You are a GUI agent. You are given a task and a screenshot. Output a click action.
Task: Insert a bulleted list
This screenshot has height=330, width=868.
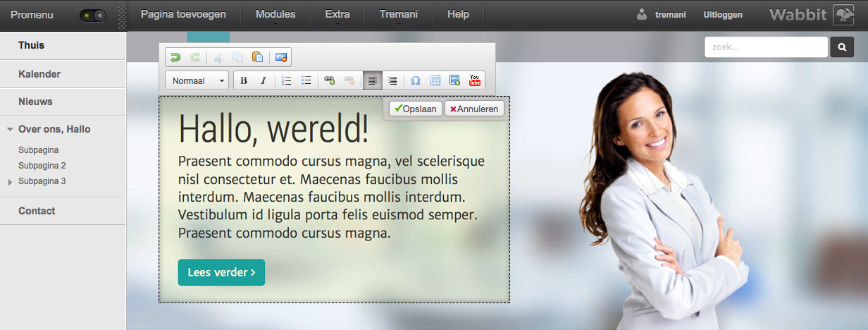[306, 80]
